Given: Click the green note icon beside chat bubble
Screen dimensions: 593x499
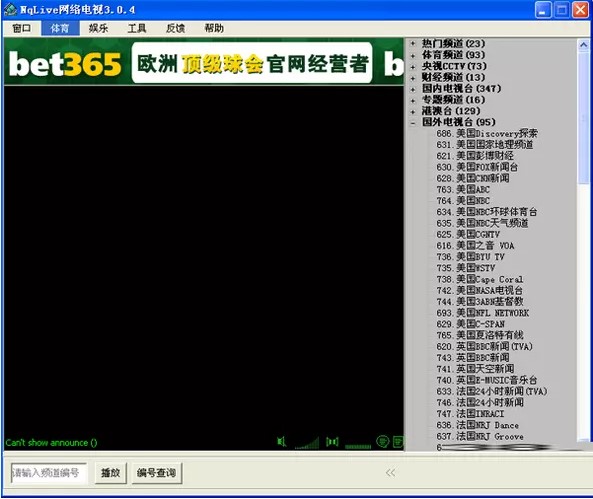Looking at the screenshot, I should (398, 441).
